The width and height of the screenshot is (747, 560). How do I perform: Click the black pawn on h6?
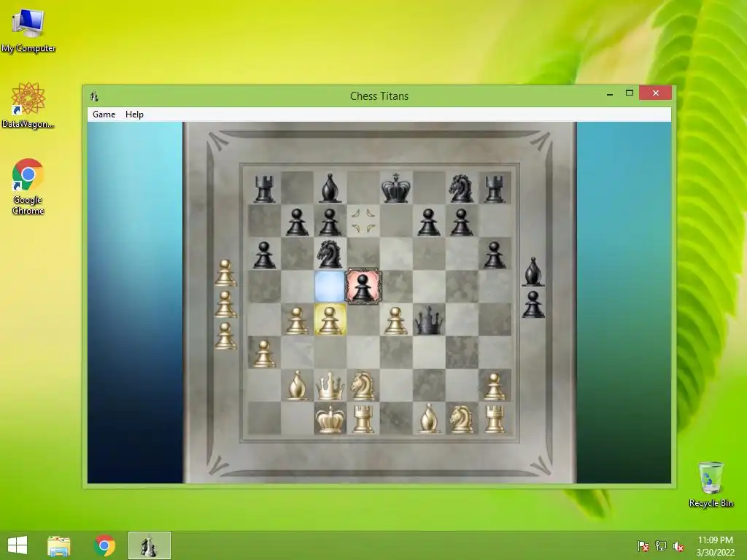495,254
